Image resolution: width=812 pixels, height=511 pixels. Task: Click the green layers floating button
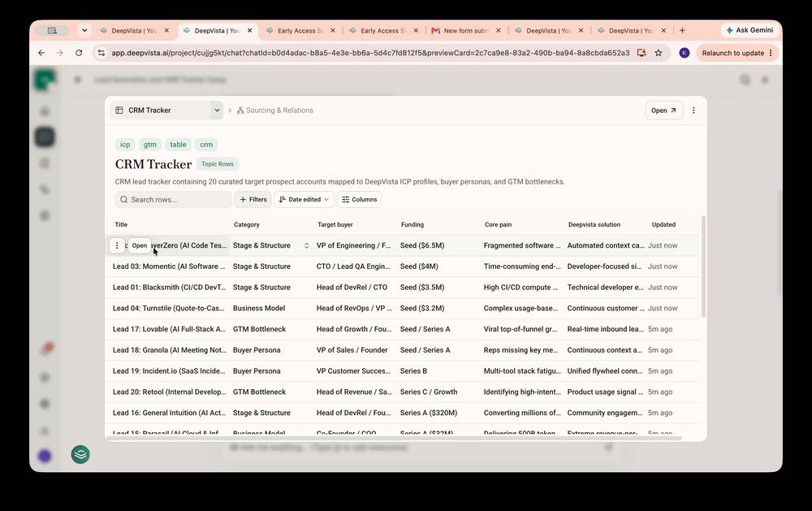click(x=80, y=454)
